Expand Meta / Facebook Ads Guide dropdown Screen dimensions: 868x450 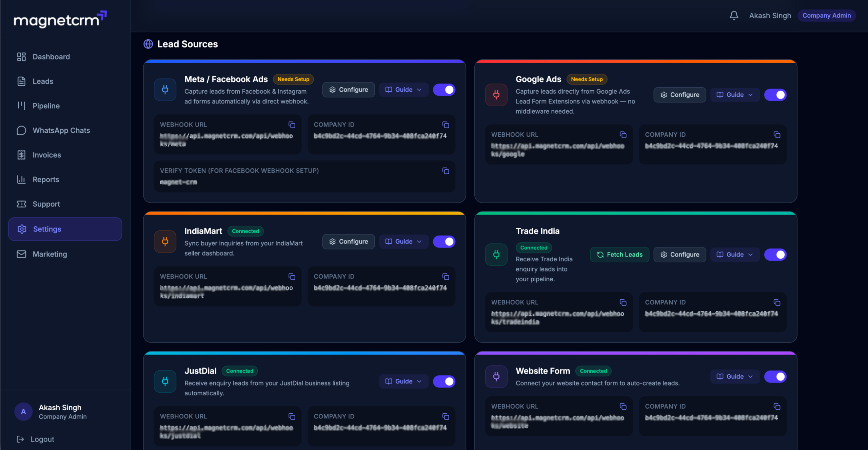[404, 90]
